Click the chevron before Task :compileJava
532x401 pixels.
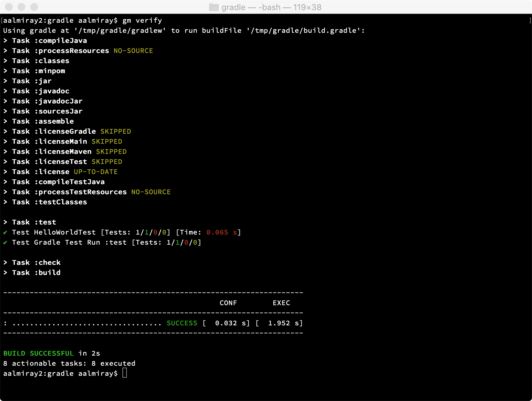(5, 40)
